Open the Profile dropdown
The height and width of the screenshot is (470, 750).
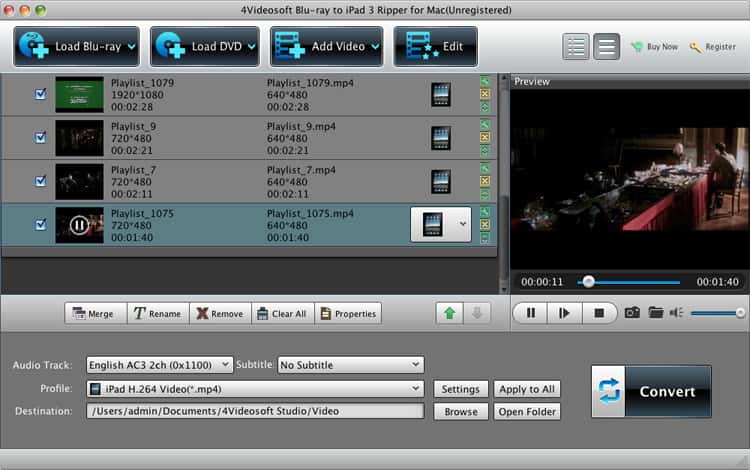(x=255, y=389)
